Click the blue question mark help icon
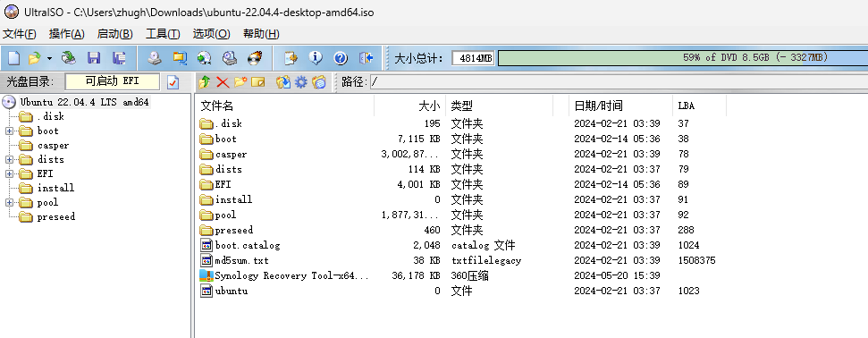The height and width of the screenshot is (338, 868). 341,58
